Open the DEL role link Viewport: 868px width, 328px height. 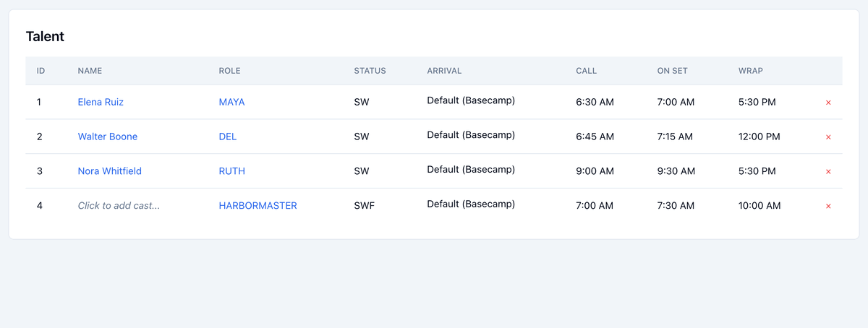pyautogui.click(x=228, y=137)
